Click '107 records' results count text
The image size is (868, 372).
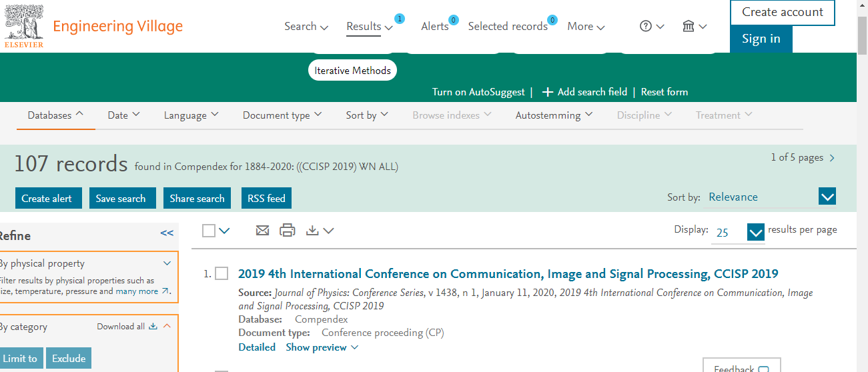(x=71, y=163)
